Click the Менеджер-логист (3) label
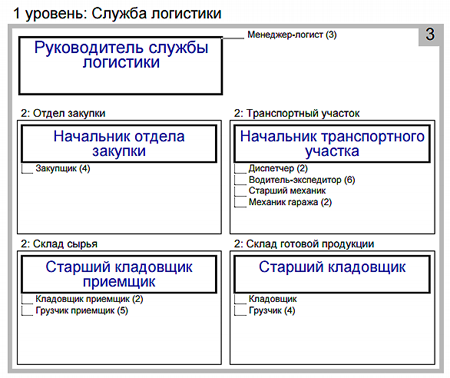This screenshot has width=450, height=378. [292, 35]
